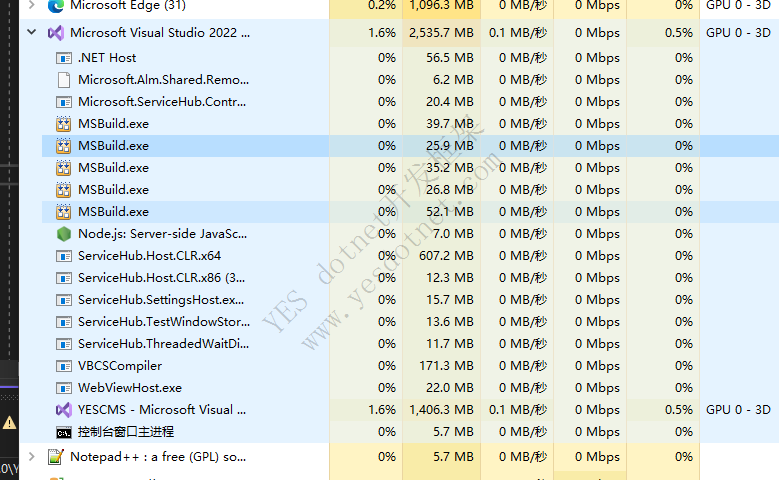This screenshot has height=480, width=779.
Task: Select the VBCSCompiler process name
Action: (x=120, y=366)
